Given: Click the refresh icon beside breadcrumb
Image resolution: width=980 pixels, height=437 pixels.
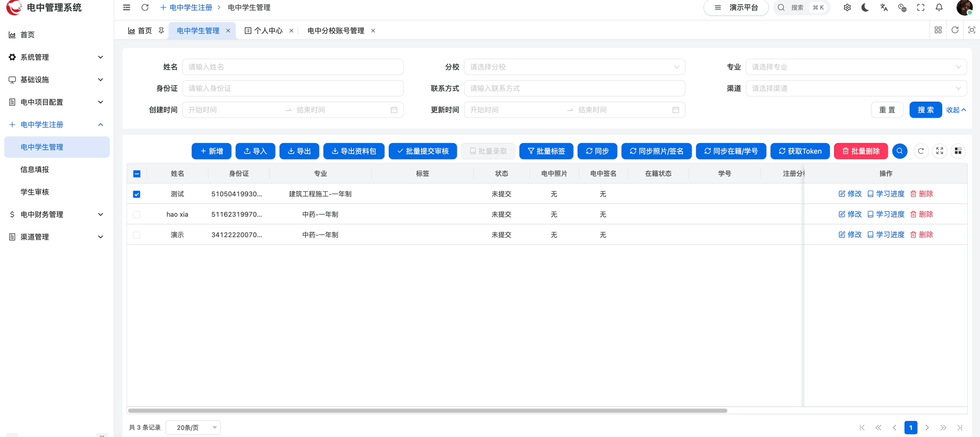Looking at the screenshot, I should tap(145, 8).
